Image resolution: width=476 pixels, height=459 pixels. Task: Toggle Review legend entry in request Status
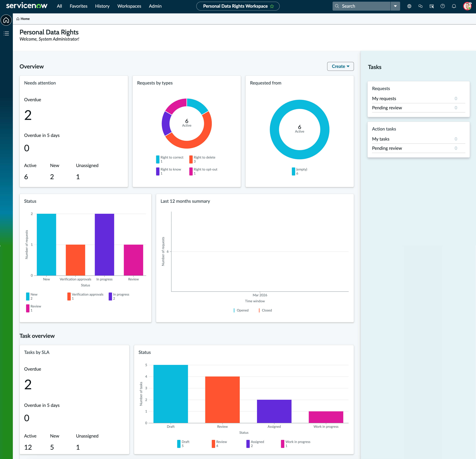pos(34,308)
